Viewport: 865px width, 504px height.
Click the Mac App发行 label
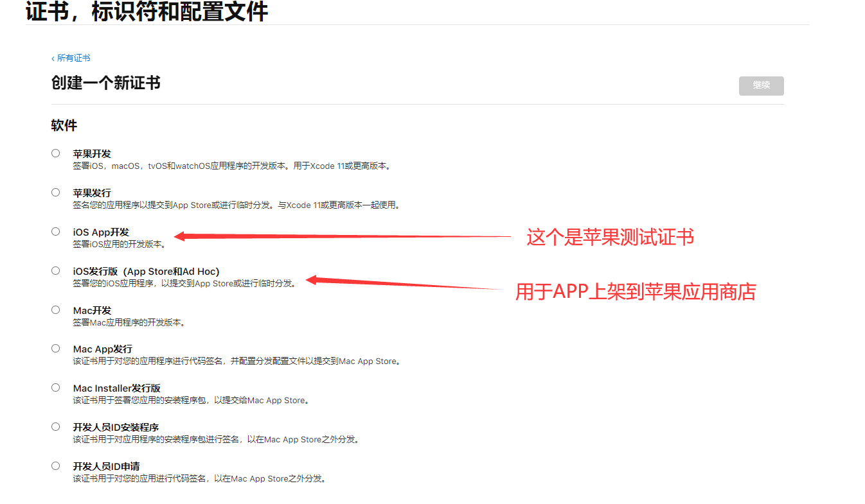click(x=103, y=349)
